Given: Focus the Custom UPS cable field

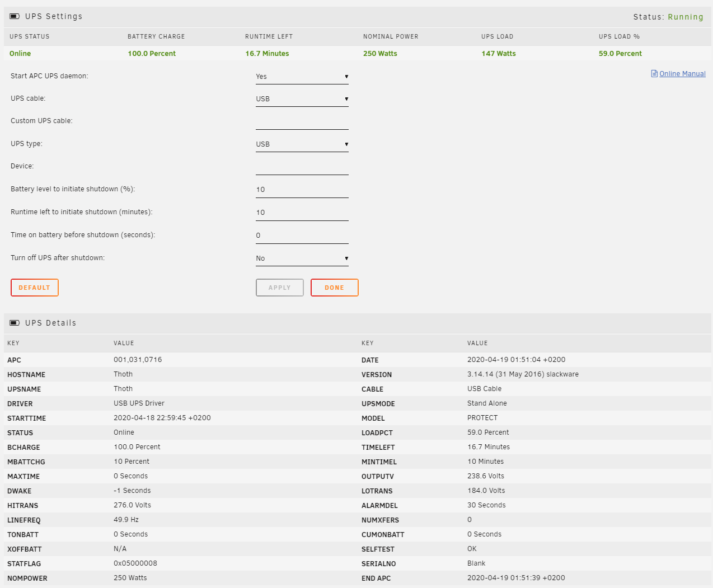Looking at the screenshot, I should click(302, 121).
